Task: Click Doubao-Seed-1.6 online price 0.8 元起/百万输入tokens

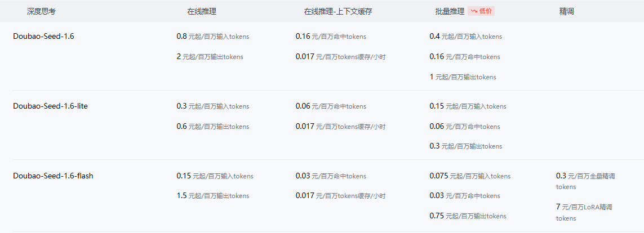Action: coord(213,37)
